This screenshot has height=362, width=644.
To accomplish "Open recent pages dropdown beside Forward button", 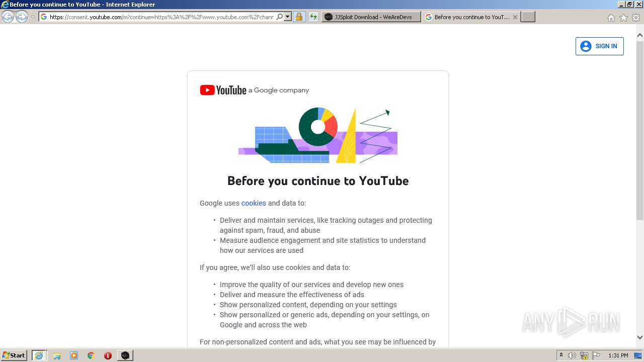I will pos(33,17).
